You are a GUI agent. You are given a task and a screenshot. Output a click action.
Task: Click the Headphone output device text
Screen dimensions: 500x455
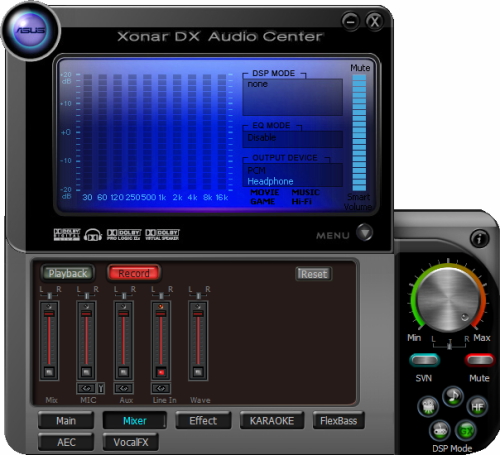pos(270,181)
